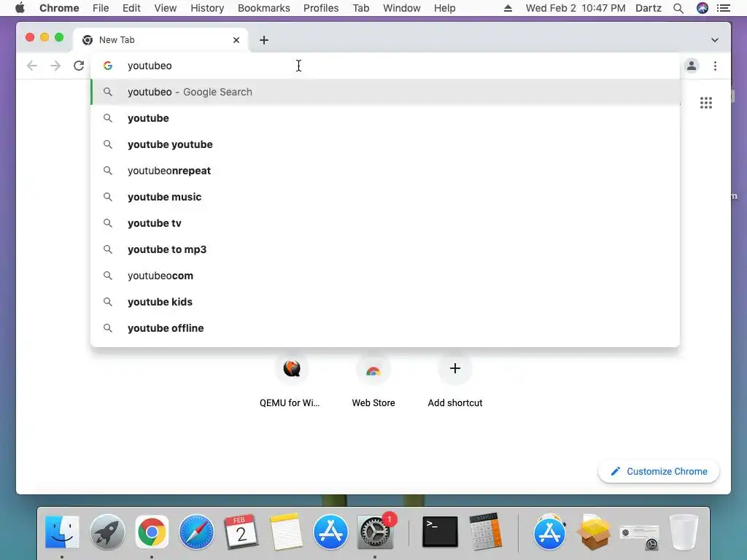This screenshot has height=560, width=747.
Task: Select the New Tab tab
Action: point(160,40)
